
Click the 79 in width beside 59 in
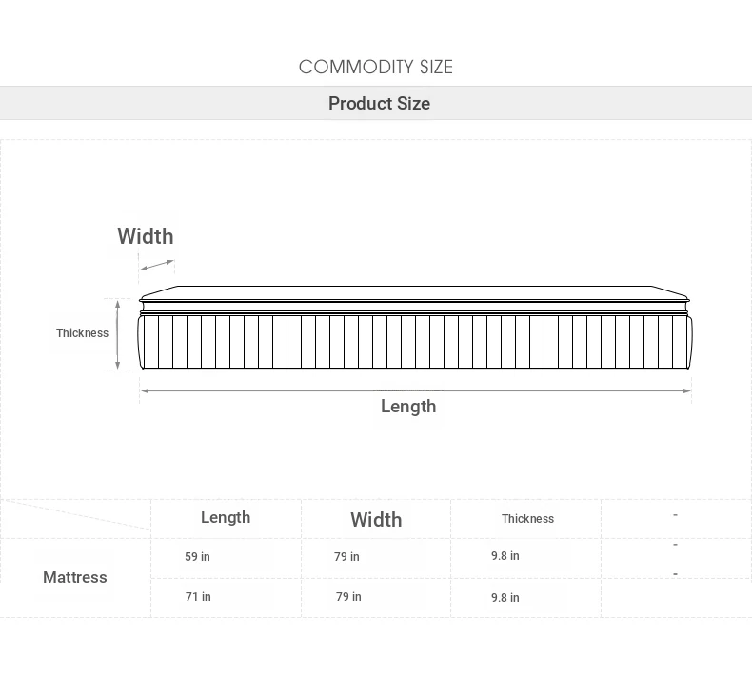tap(346, 557)
